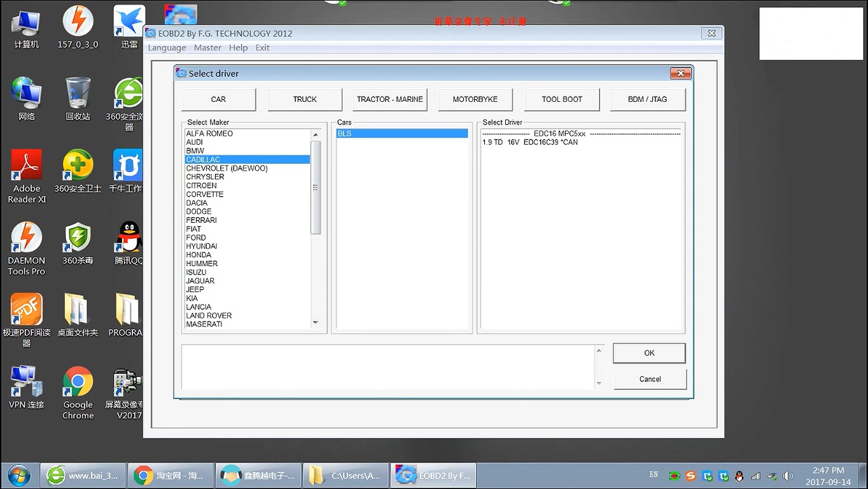Image resolution: width=868 pixels, height=489 pixels.
Task: Select BMW in the maker list
Action: click(x=248, y=151)
